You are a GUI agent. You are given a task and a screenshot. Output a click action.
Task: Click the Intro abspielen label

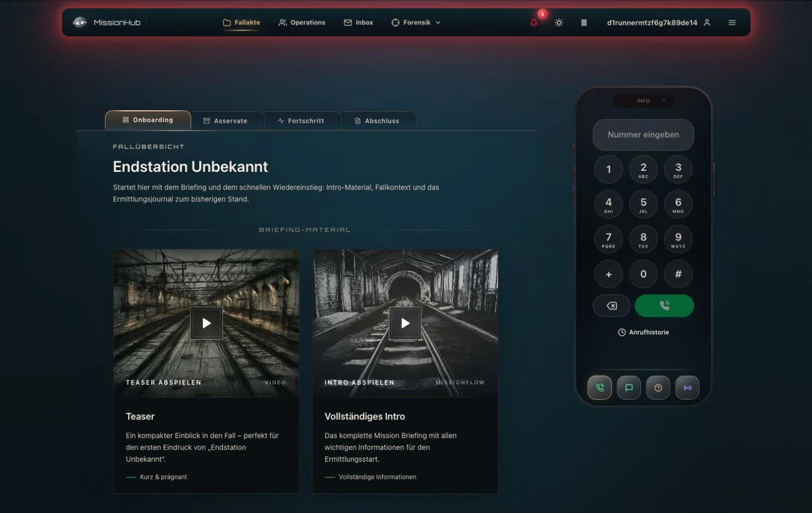(x=360, y=383)
